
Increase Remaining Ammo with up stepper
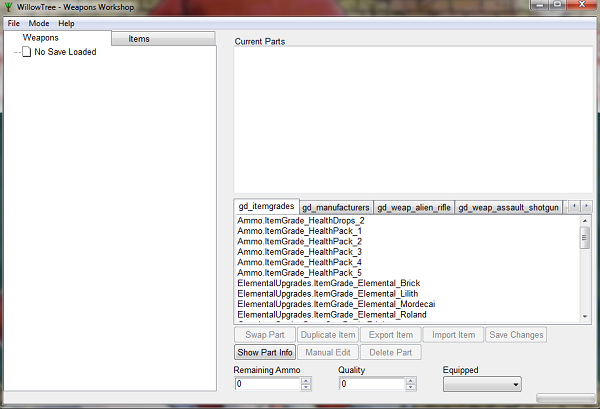(x=306, y=381)
